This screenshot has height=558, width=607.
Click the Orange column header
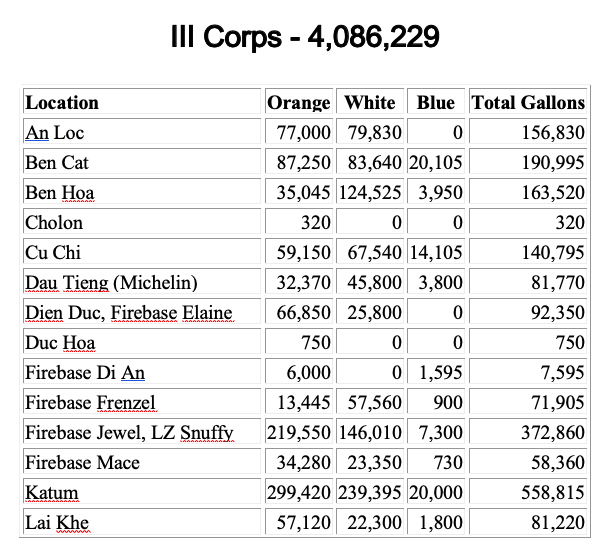pyautogui.click(x=299, y=102)
